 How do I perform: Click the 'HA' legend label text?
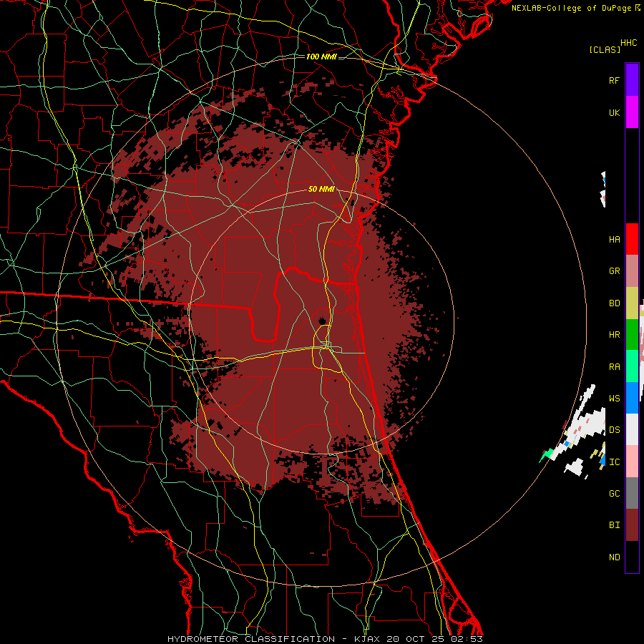coord(614,239)
